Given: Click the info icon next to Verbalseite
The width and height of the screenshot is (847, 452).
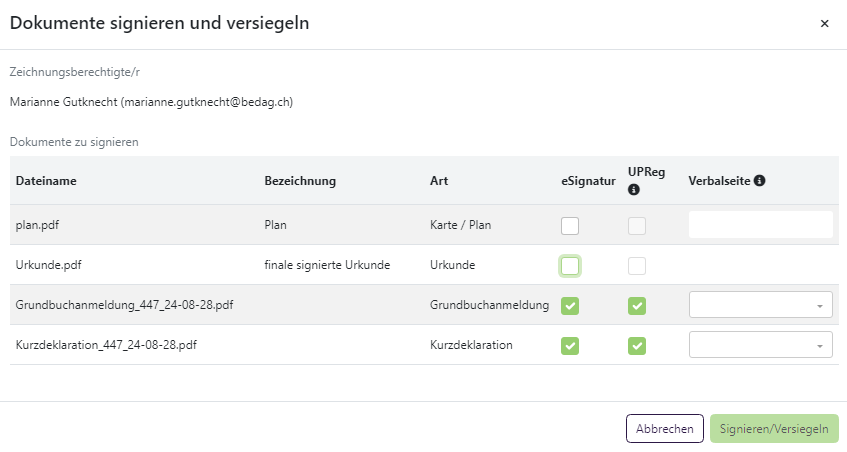Looking at the screenshot, I should pos(760,181).
